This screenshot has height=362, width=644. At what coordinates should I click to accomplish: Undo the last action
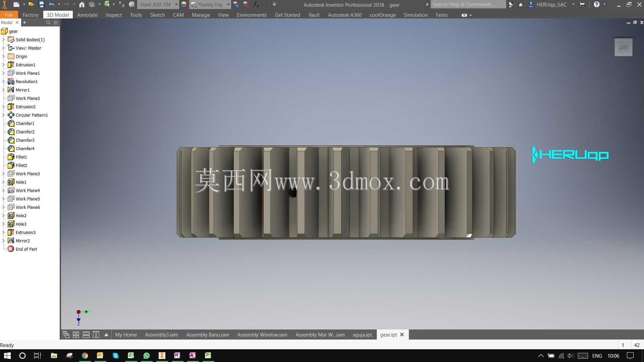(51, 4)
